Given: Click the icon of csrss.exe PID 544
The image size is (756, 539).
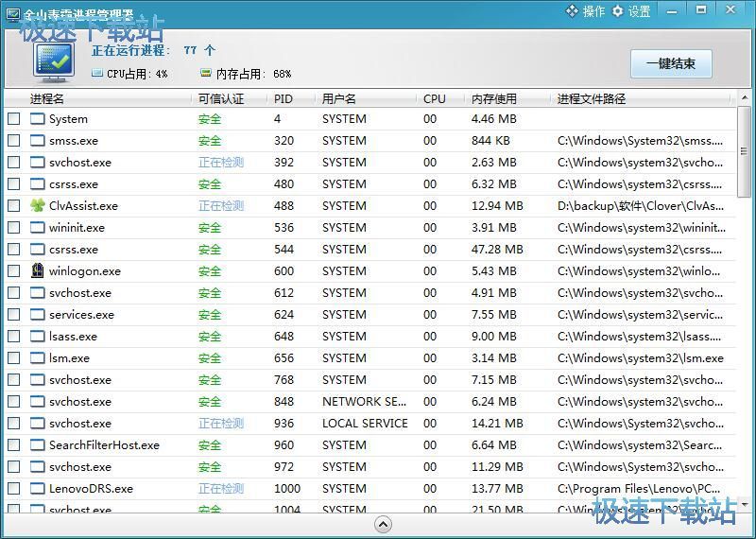Looking at the screenshot, I should tap(37, 249).
